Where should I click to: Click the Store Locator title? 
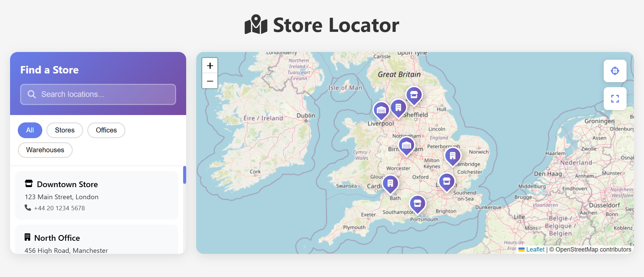[x=336, y=25]
